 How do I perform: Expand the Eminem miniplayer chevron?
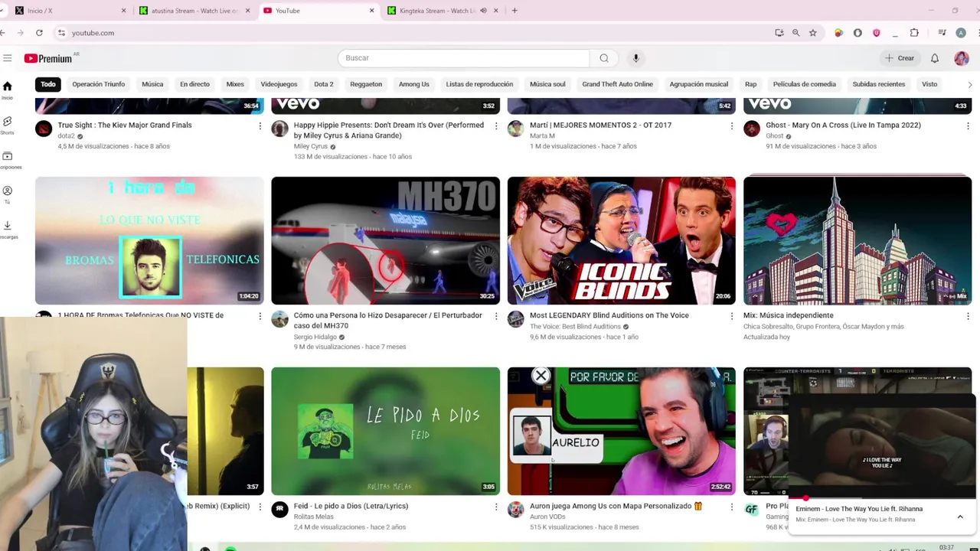(960, 517)
